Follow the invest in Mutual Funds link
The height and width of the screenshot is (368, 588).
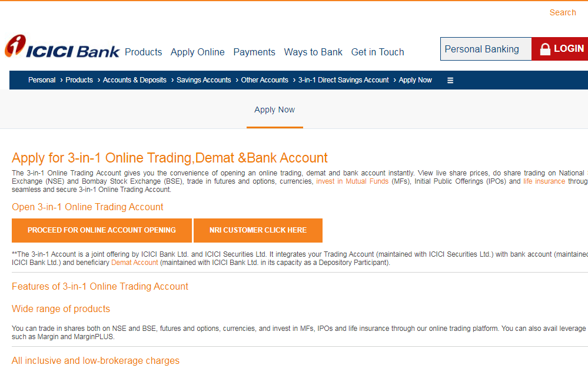pos(352,181)
